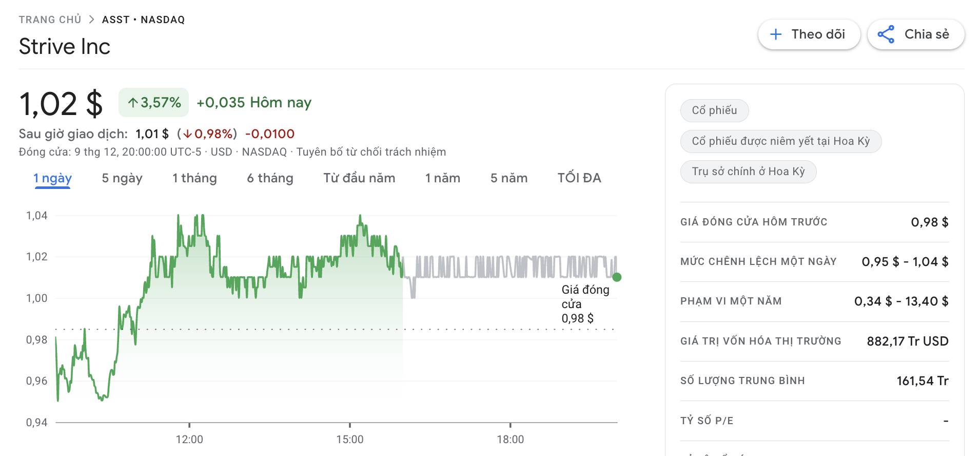Select the TỐI ĐA time range
This screenshot has height=456, width=980.
[x=579, y=178]
